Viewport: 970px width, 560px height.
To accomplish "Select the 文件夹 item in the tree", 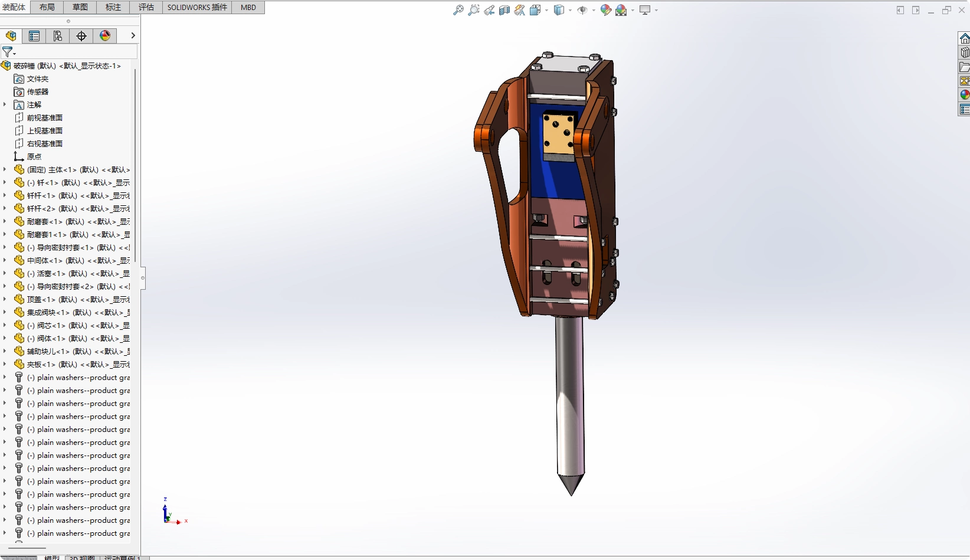I will click(x=38, y=79).
